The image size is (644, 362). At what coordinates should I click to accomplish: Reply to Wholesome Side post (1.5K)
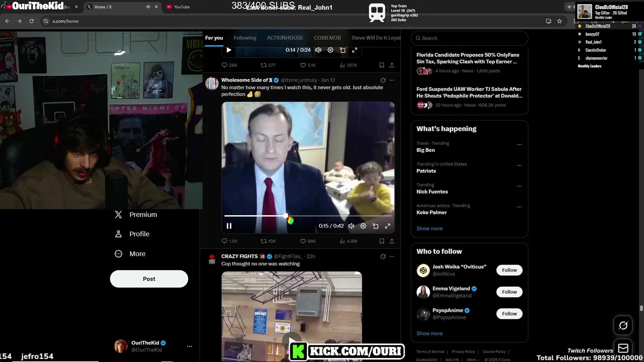[x=229, y=241]
